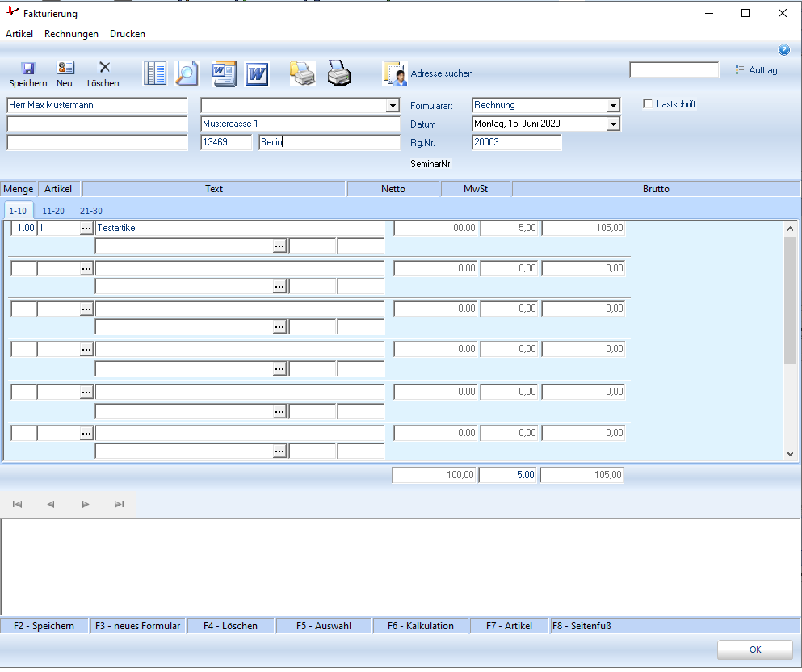Open the help question mark icon

coord(783,50)
